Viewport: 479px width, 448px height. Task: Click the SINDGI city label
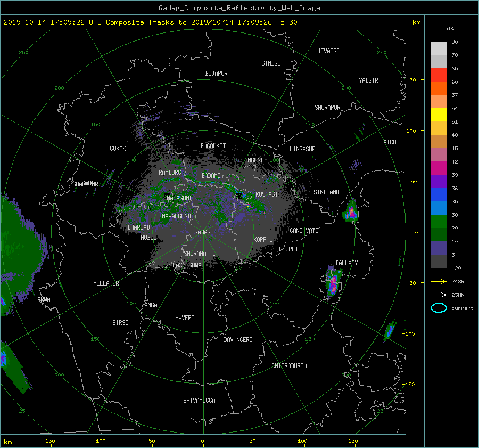(x=271, y=63)
